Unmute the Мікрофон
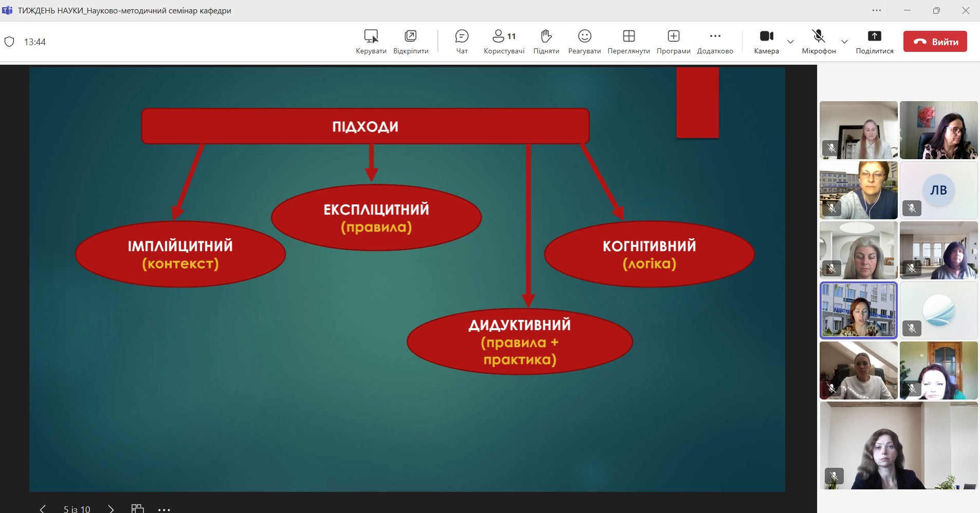Viewport: 980px width, 513px height. click(818, 41)
